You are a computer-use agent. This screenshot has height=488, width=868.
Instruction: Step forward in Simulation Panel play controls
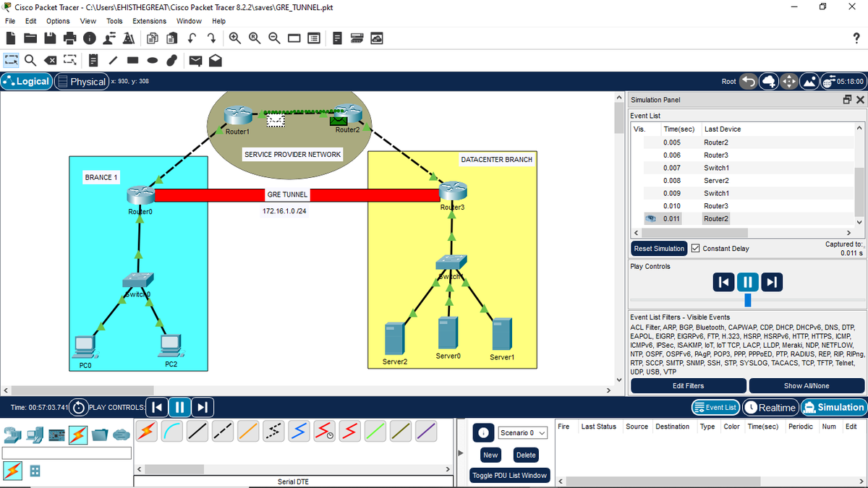771,281
